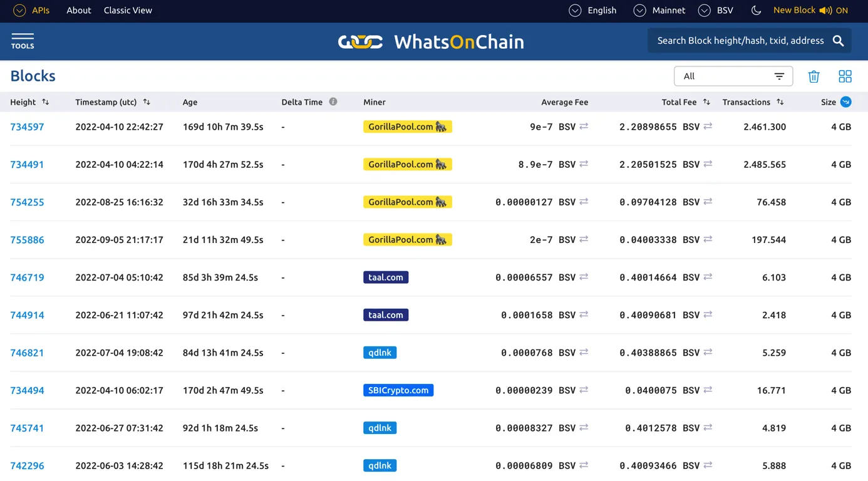Viewport: 868px width, 481px height.
Task: Click taal.com tag in row 744914
Action: point(386,314)
